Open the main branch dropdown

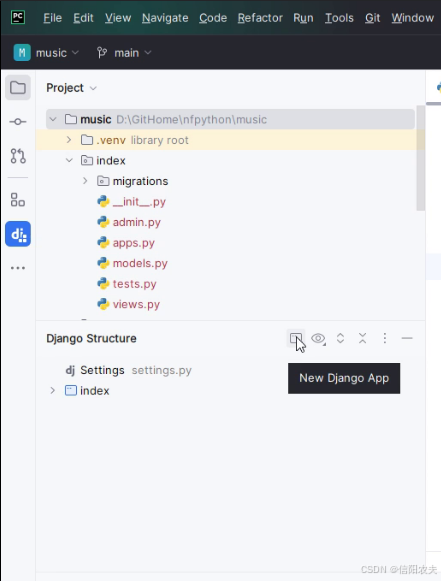pos(124,53)
